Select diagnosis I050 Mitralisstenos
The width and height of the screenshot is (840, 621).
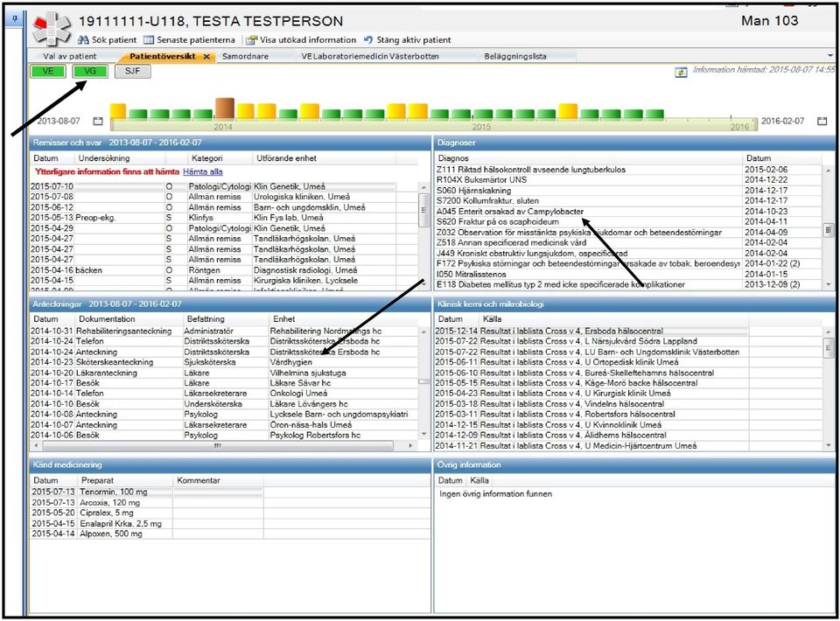point(629,274)
